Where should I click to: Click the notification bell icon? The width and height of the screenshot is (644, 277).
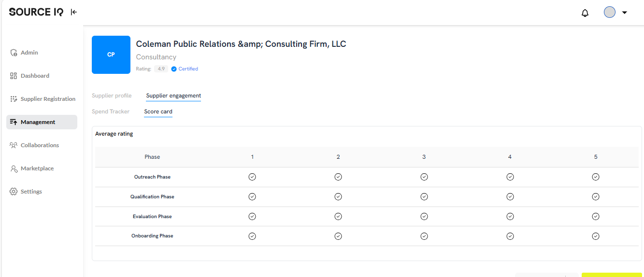[585, 13]
